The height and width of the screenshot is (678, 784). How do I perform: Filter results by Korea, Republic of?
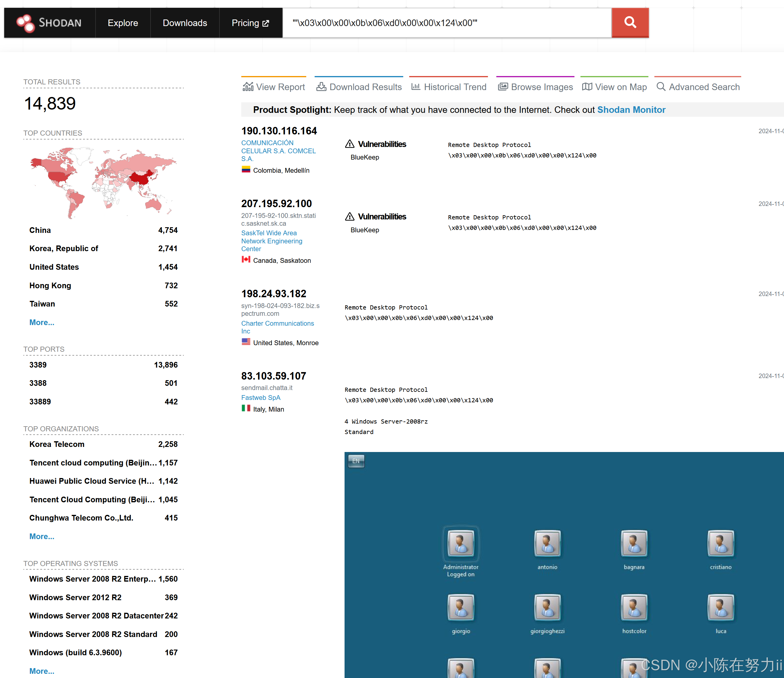(103, 248)
